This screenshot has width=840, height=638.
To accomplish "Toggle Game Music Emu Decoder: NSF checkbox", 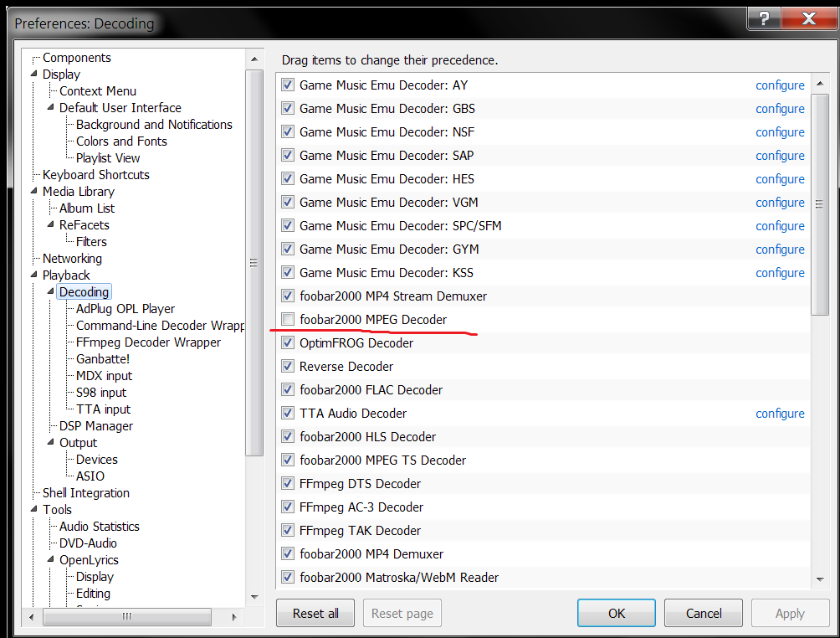I will tap(288, 132).
